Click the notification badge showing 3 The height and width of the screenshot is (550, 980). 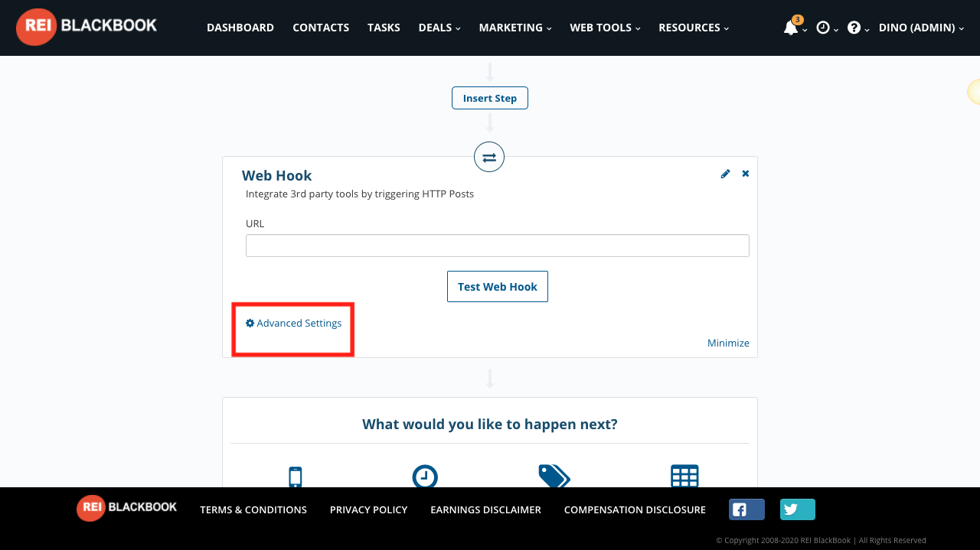click(x=798, y=19)
